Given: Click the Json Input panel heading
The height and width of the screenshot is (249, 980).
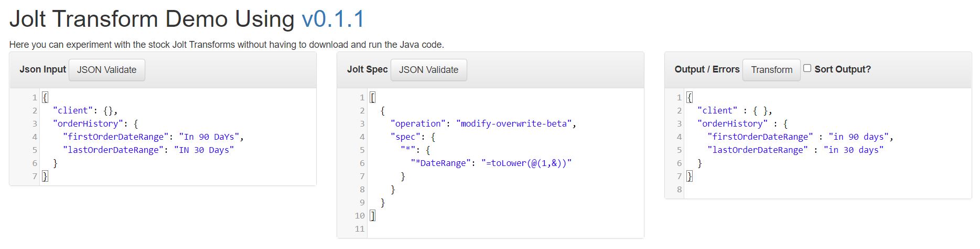Looking at the screenshot, I should click(42, 69).
